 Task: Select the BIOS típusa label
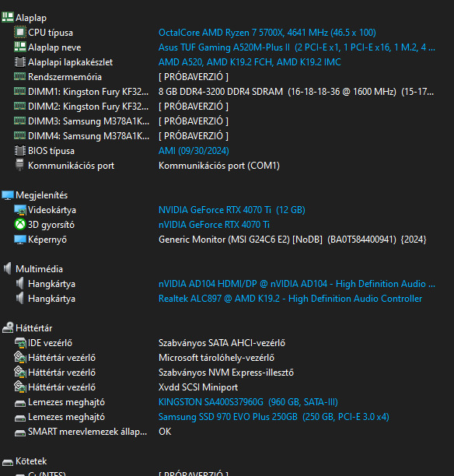coord(51,151)
